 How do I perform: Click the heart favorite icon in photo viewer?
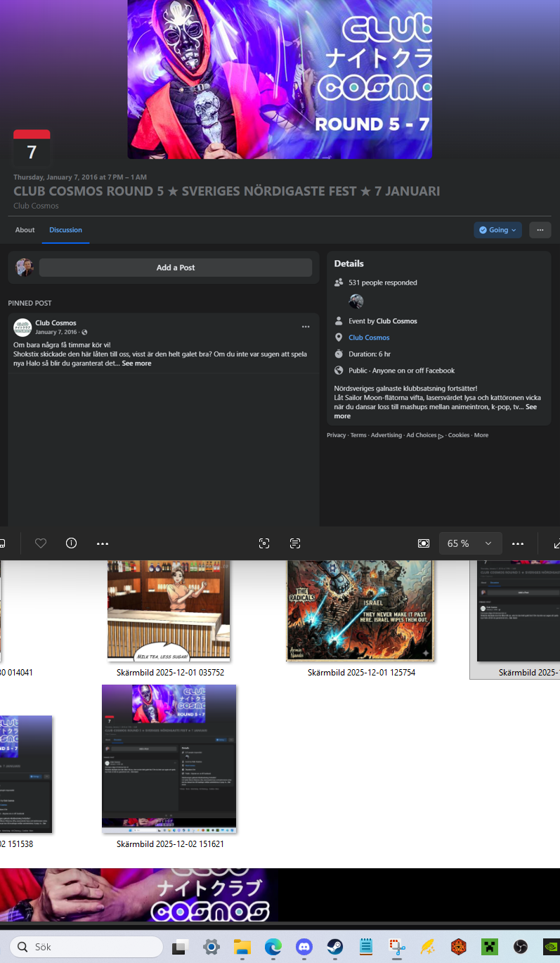point(41,543)
